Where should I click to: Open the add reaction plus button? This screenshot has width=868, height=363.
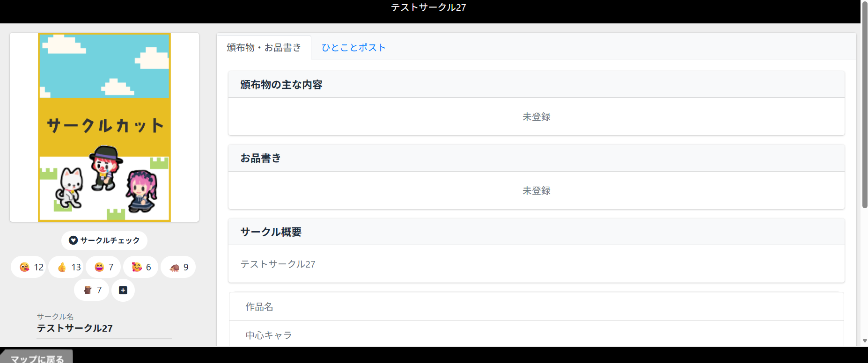click(123, 290)
